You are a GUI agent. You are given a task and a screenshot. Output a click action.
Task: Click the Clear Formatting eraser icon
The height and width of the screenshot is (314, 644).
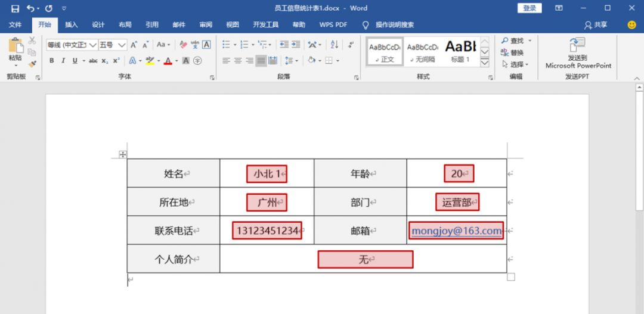184,45
